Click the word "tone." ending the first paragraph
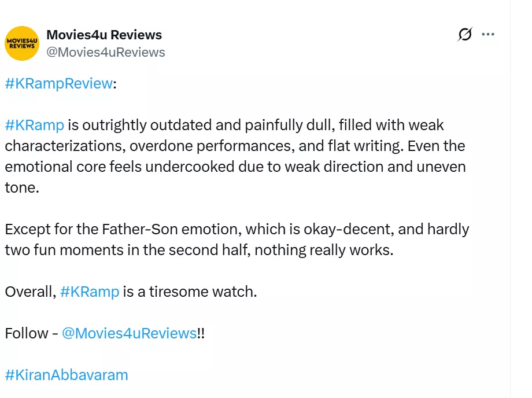 point(21,187)
